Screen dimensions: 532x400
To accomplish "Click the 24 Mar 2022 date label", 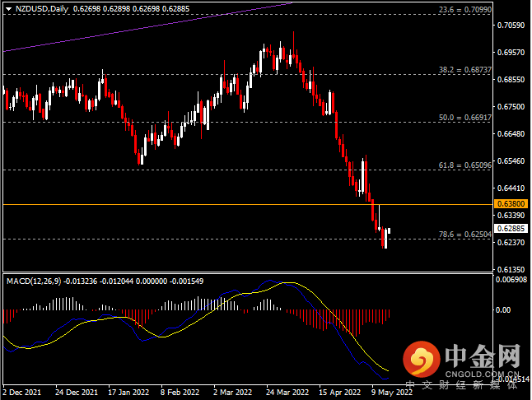I will click(287, 393).
